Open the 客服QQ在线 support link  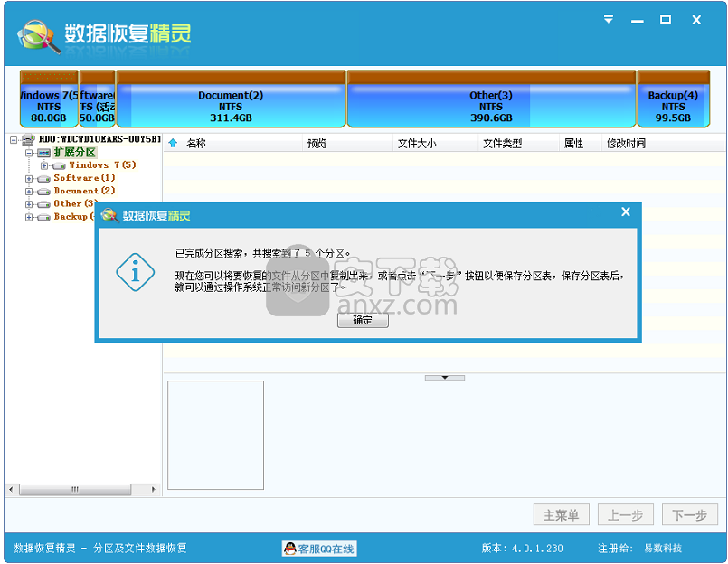coord(319,550)
